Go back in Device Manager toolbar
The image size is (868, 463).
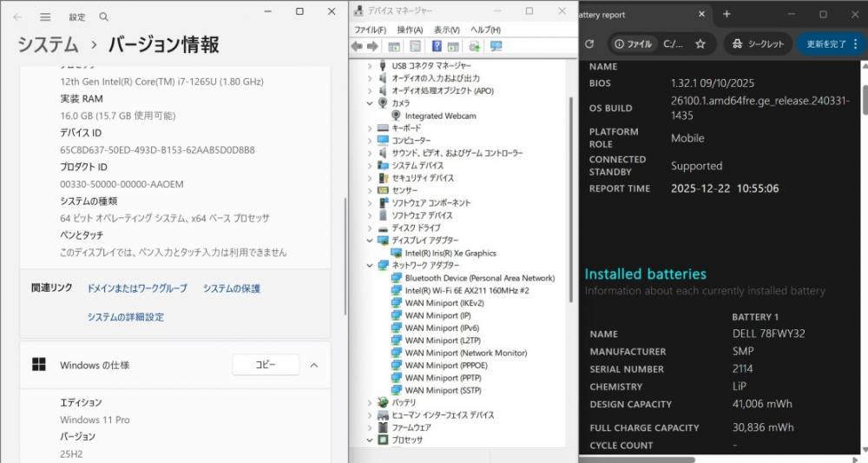[x=357, y=47]
